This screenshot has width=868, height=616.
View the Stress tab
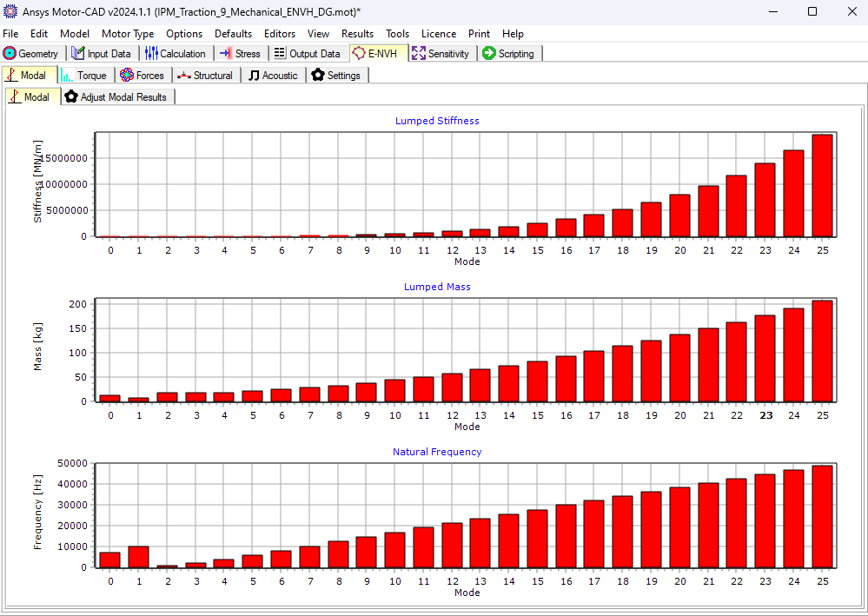tap(242, 53)
